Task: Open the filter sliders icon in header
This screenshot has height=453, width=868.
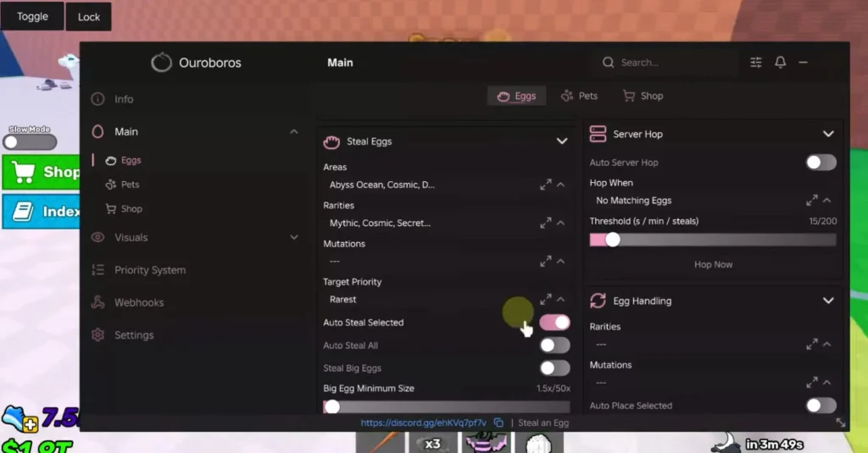Action: click(x=755, y=63)
